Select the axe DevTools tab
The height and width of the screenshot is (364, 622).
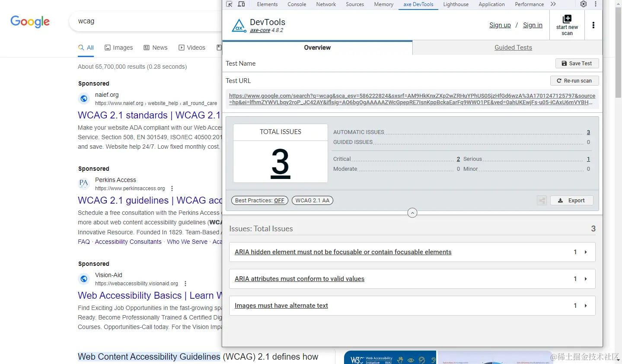click(x=418, y=4)
